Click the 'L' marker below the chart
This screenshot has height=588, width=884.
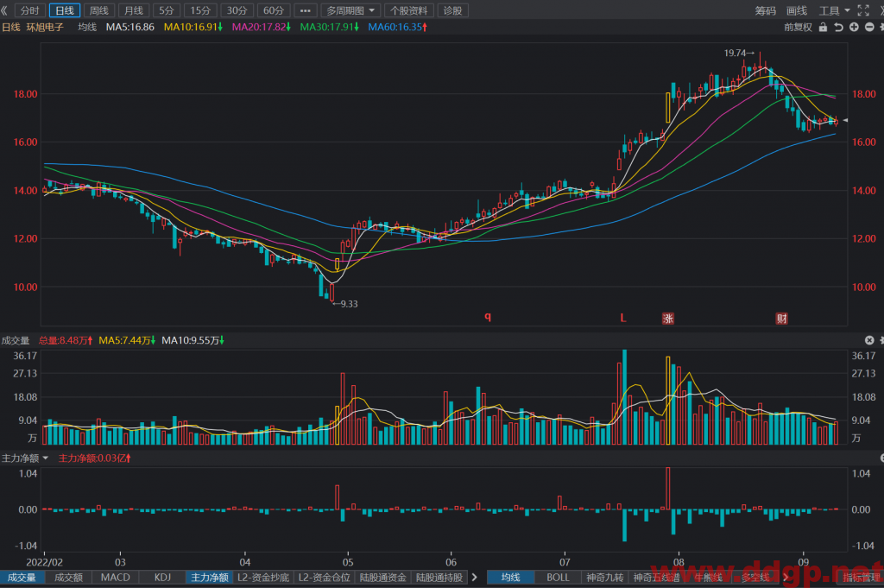(x=623, y=318)
